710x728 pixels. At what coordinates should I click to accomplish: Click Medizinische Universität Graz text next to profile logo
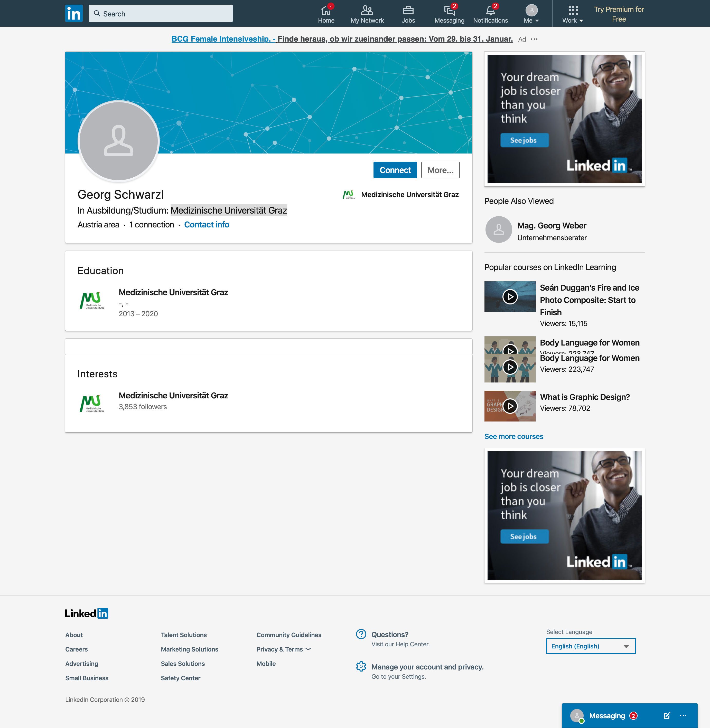(410, 195)
